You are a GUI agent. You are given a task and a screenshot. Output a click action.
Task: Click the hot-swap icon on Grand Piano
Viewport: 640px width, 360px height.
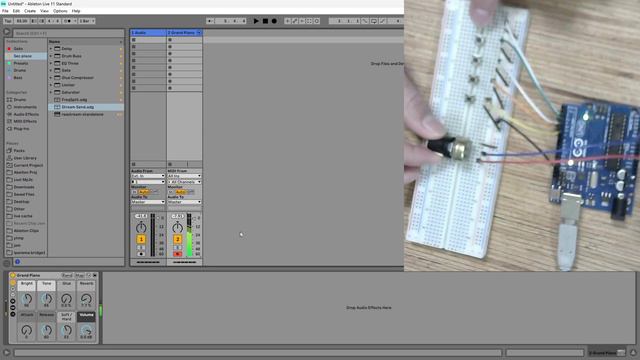(89, 276)
